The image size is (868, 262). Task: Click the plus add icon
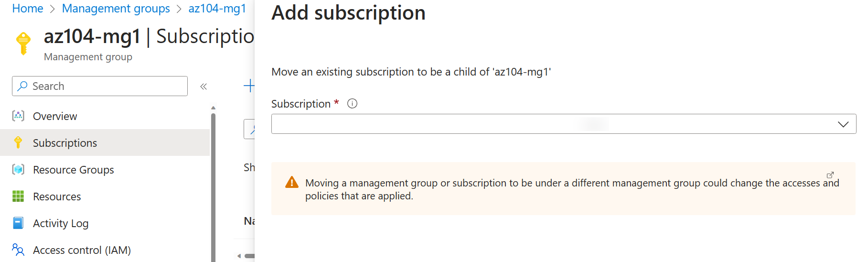(249, 86)
